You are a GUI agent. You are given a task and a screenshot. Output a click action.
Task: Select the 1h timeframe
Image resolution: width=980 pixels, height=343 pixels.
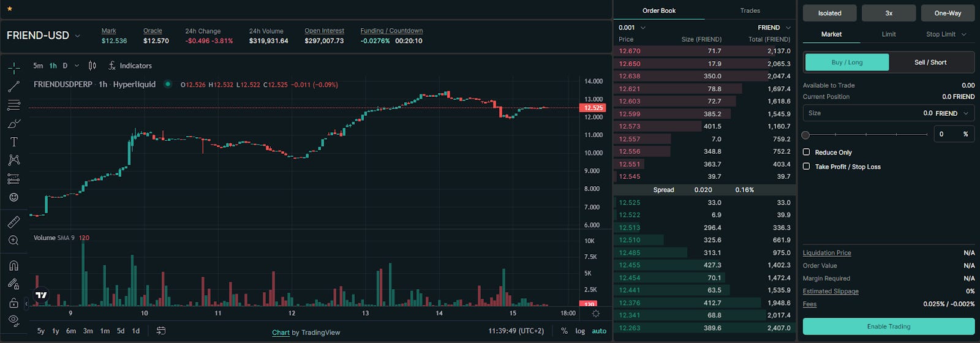pos(53,66)
